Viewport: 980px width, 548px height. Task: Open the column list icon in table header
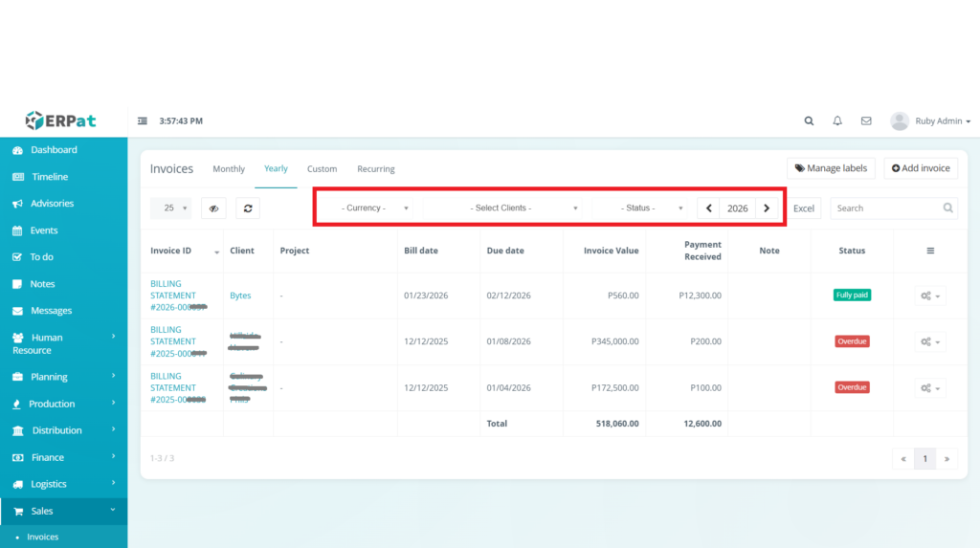click(x=930, y=251)
